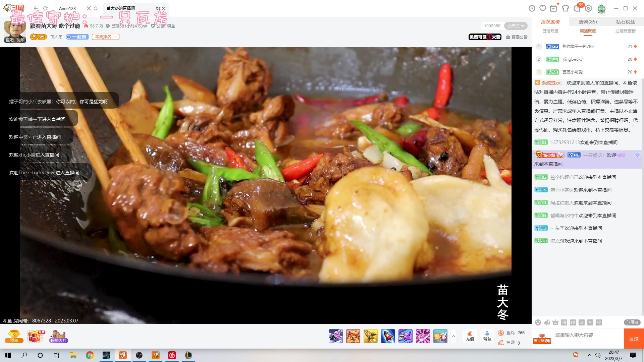The image size is (644, 362).
Task: Toggle the 粉 fan-badge chat filter
Action: [x=564, y=322]
